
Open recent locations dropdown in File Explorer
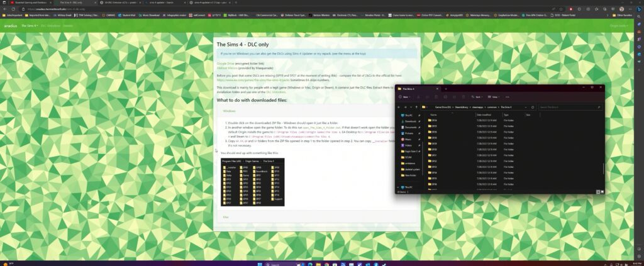coord(411,107)
